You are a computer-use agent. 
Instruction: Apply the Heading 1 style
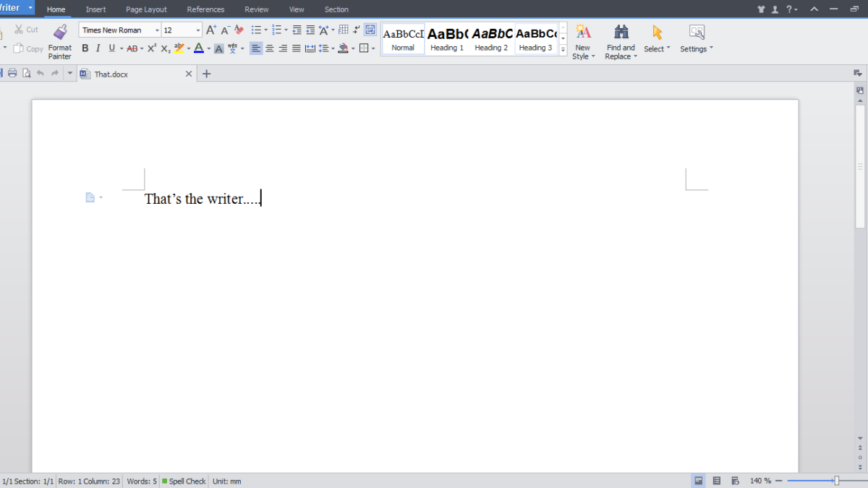pyautogui.click(x=447, y=39)
